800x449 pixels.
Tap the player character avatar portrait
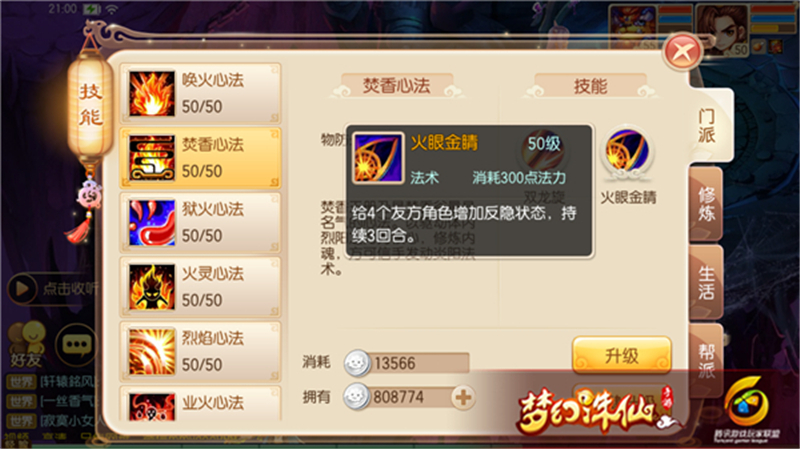[722, 29]
